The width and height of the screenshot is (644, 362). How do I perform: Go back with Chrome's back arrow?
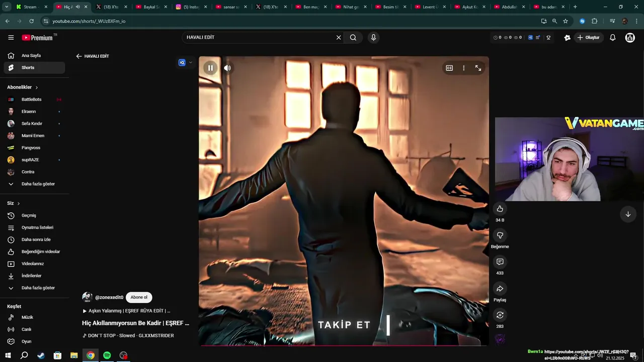7,21
